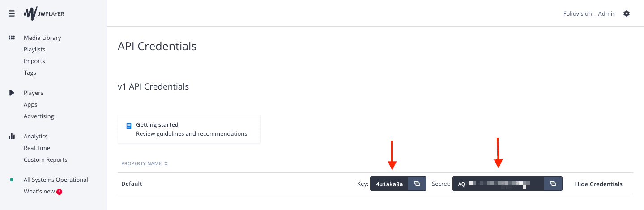
Task: Open Tags in the sidebar
Action: (30, 73)
